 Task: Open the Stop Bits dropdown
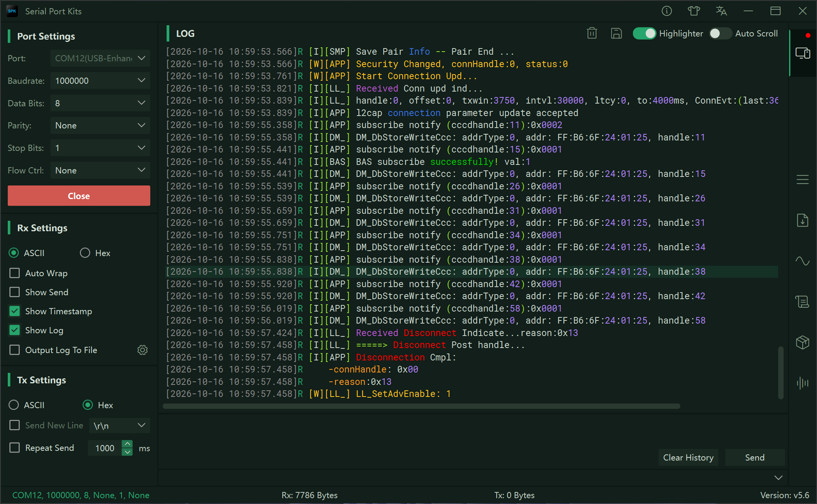[100, 148]
